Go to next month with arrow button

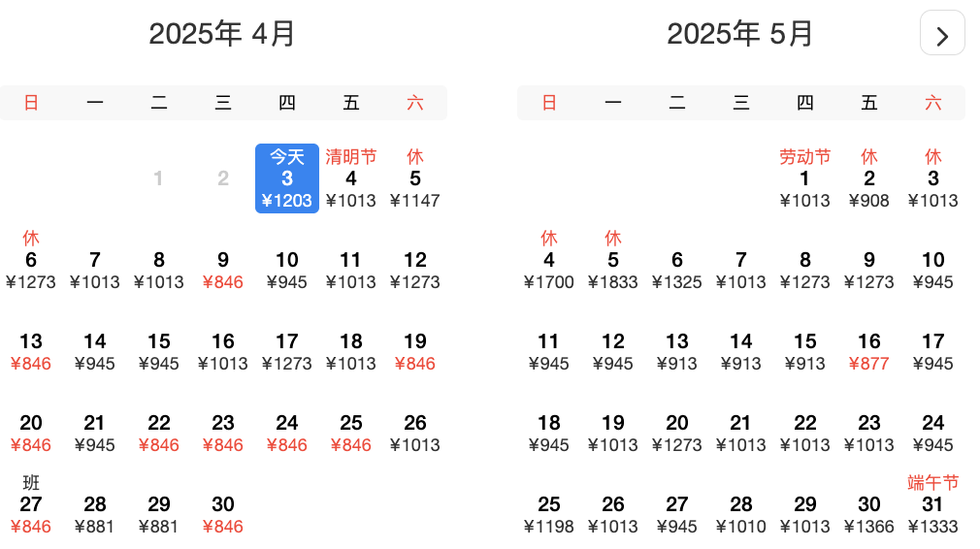[x=942, y=33]
